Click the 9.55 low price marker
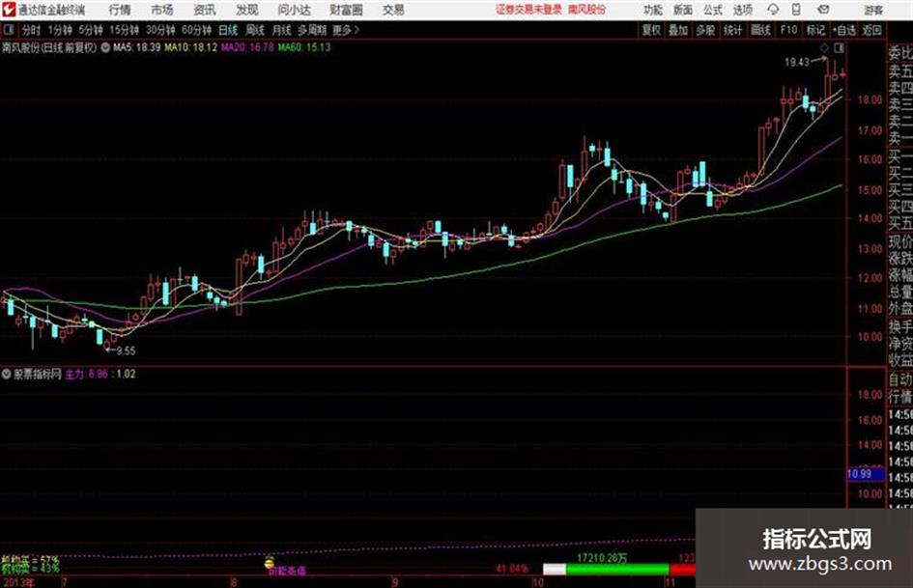The image size is (913, 588). 126,351
